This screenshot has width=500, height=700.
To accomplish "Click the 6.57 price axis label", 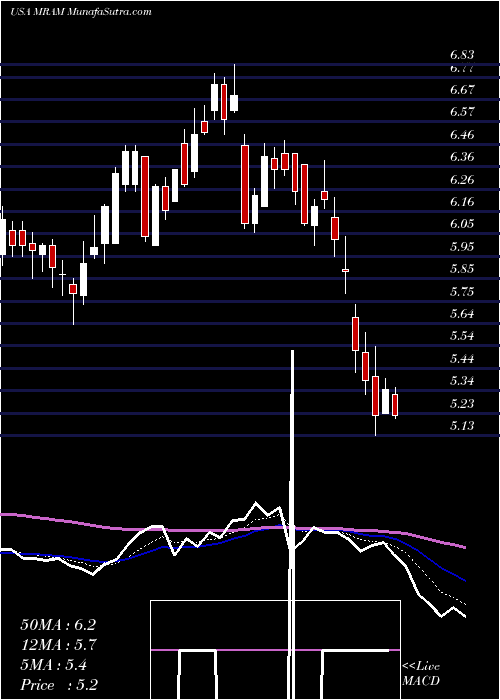I will pos(462,112).
